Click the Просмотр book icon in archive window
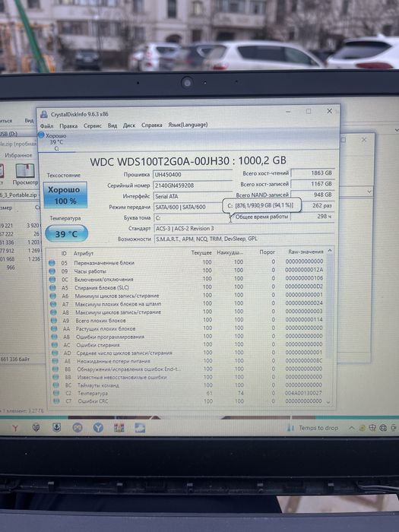The height and width of the screenshot is (532, 399). [x=25, y=171]
